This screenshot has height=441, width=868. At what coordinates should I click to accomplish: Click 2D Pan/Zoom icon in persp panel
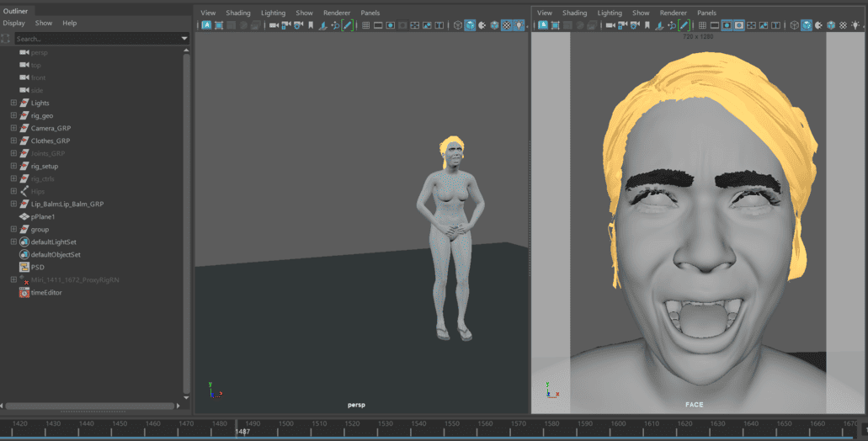[x=335, y=25]
